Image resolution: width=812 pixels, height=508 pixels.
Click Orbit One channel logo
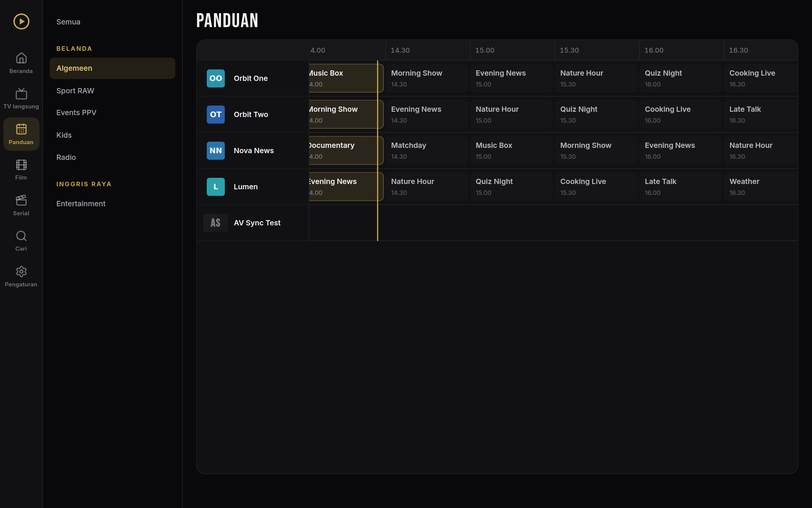(x=216, y=78)
